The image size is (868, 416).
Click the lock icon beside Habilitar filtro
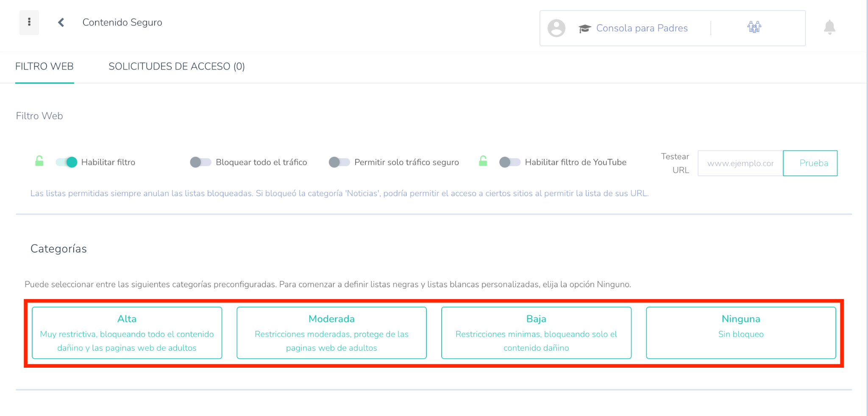(39, 161)
